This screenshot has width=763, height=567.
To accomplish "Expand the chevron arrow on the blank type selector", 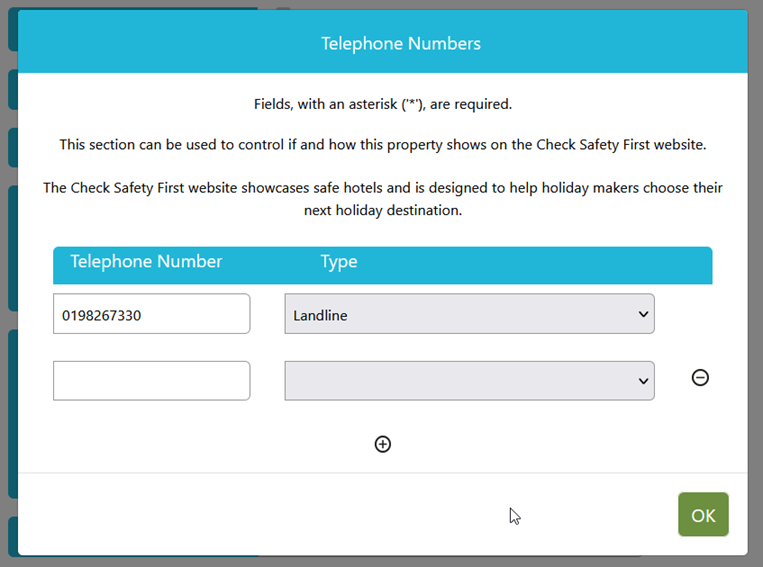I will click(x=643, y=381).
